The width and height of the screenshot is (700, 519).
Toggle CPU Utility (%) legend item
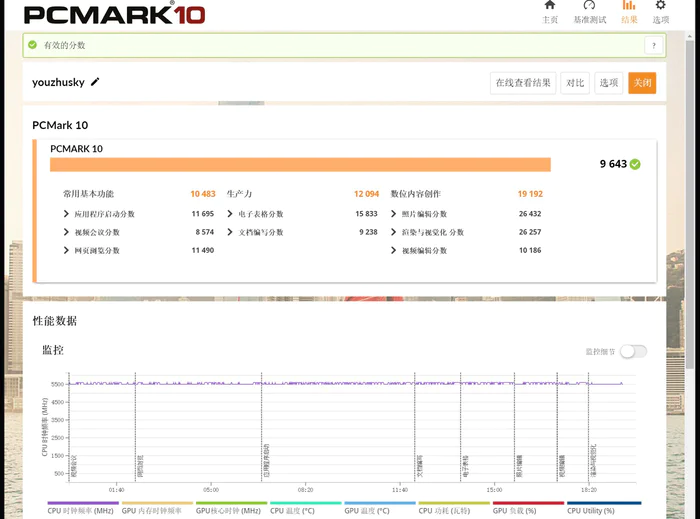tap(604, 509)
